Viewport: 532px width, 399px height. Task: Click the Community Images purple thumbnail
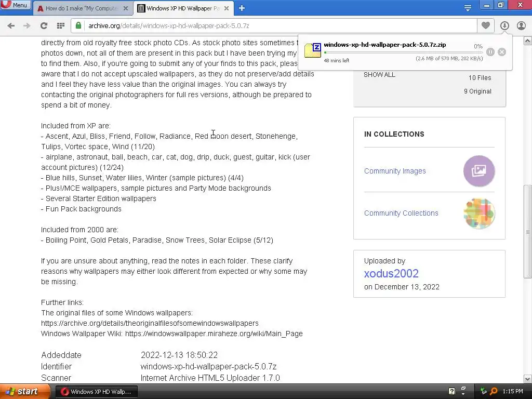(x=479, y=171)
